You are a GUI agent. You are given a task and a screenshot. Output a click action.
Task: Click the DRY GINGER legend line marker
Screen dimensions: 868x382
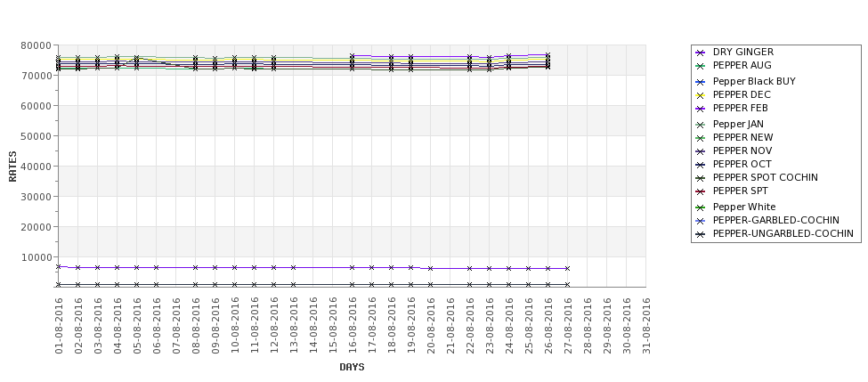[x=701, y=53]
